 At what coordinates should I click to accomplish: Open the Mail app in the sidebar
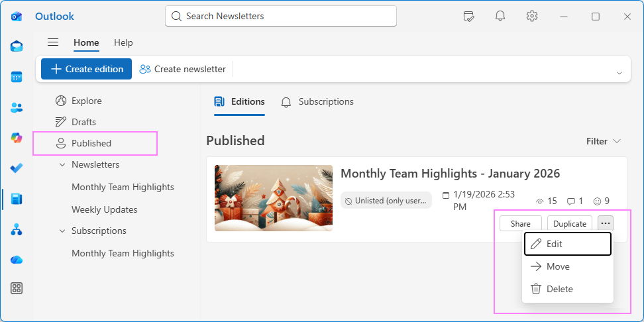[x=17, y=46]
